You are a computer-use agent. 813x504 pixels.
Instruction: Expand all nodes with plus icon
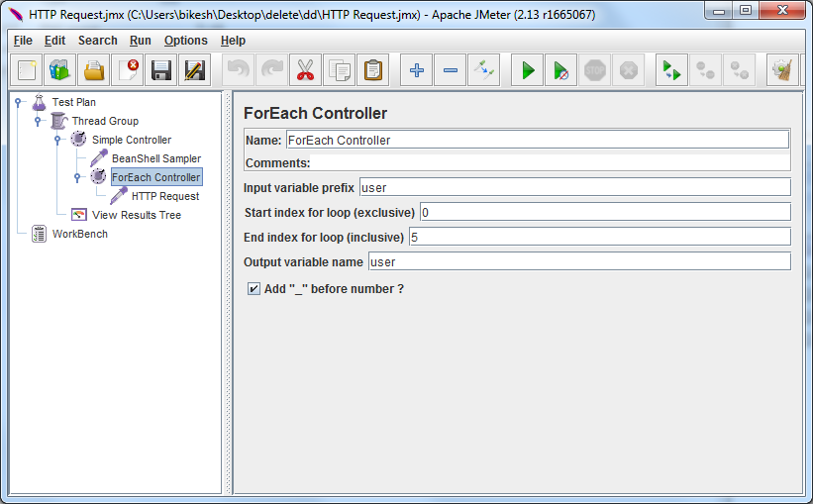[x=416, y=70]
